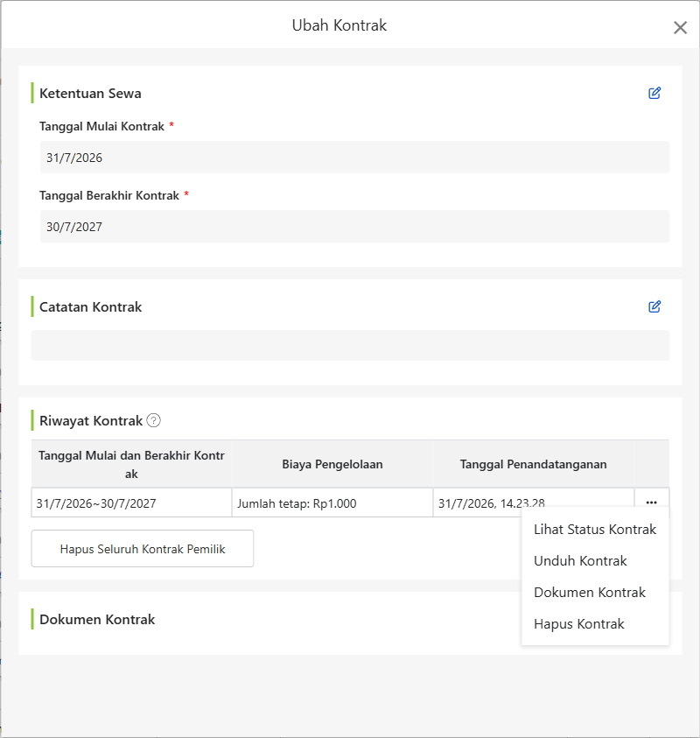This screenshot has width=700, height=738.
Task: Show help for Riwayat Kontrak
Action: click(x=153, y=420)
